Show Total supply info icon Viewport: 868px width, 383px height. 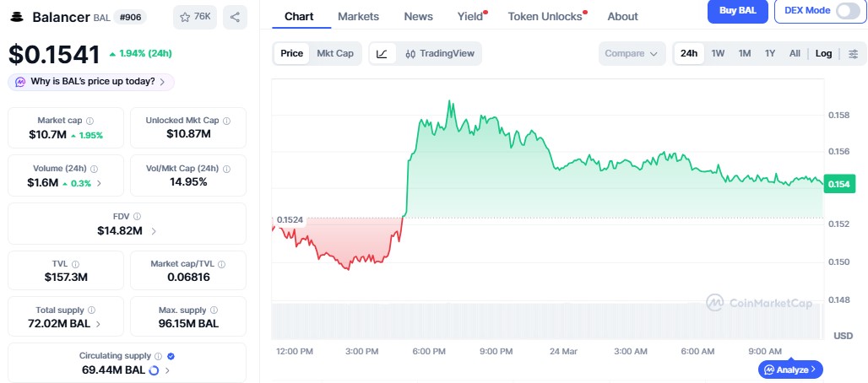click(91, 310)
